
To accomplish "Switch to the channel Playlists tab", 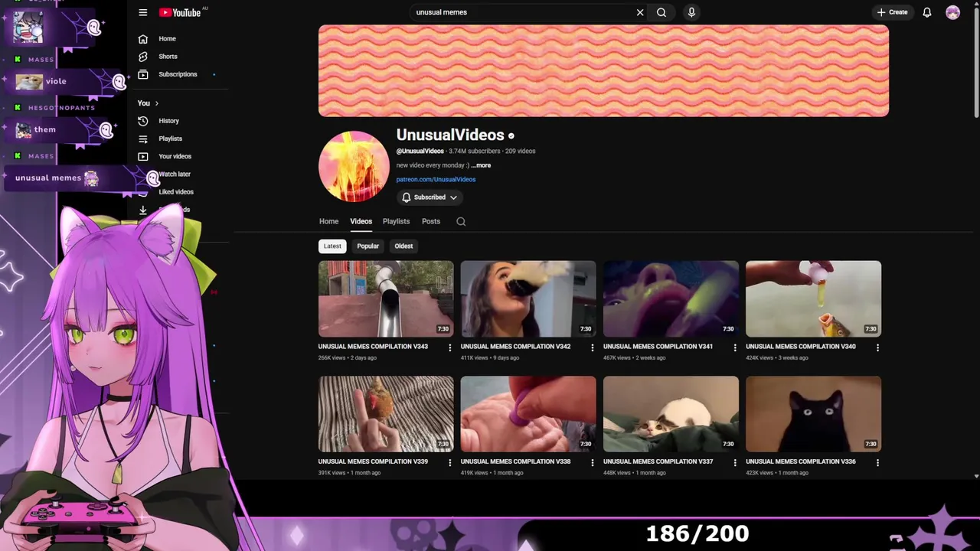I will tap(396, 221).
